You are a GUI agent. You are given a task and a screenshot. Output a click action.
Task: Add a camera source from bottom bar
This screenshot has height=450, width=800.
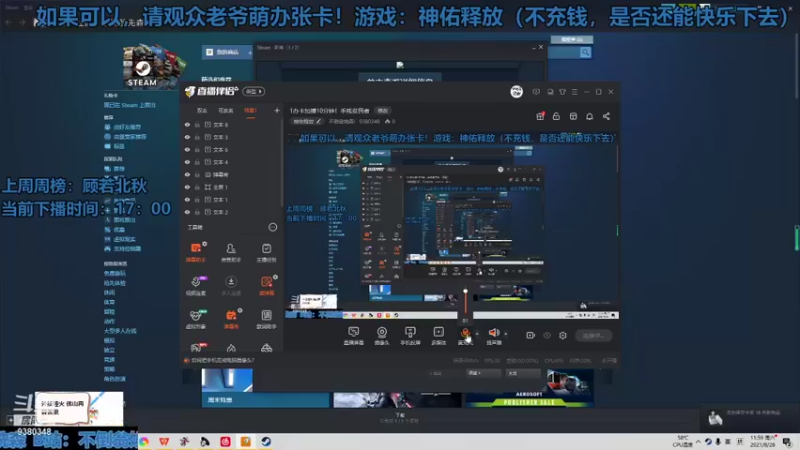[382, 335]
